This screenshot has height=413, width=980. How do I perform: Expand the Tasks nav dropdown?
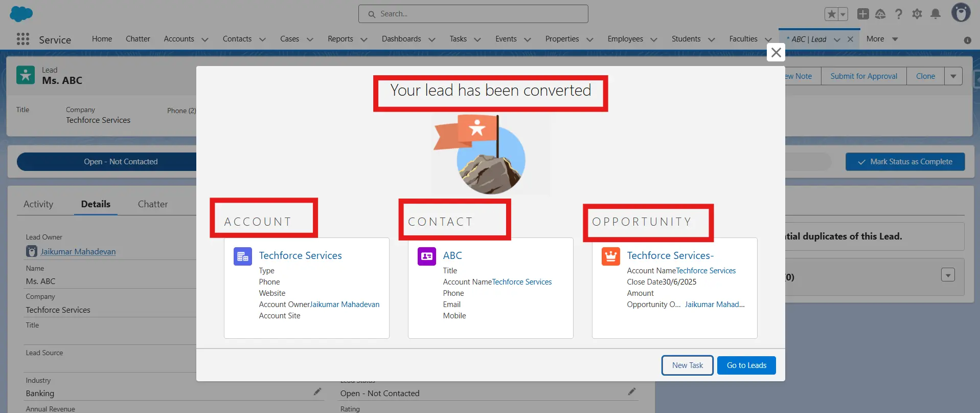pyautogui.click(x=477, y=39)
